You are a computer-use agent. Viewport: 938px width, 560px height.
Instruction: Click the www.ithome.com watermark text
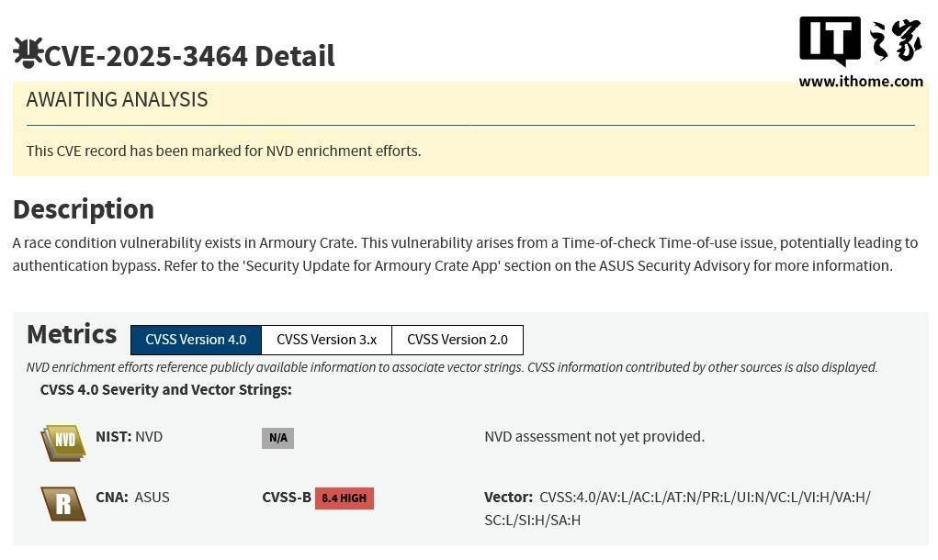point(860,81)
